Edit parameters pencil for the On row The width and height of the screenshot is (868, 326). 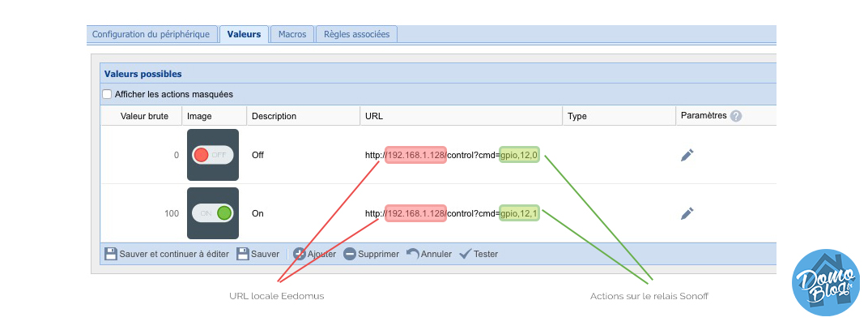click(x=687, y=213)
